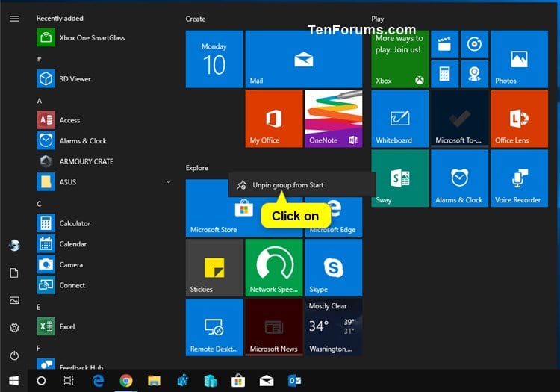Launch 3D Viewer from the app list
This screenshot has height=392, width=560.
(x=104, y=79)
